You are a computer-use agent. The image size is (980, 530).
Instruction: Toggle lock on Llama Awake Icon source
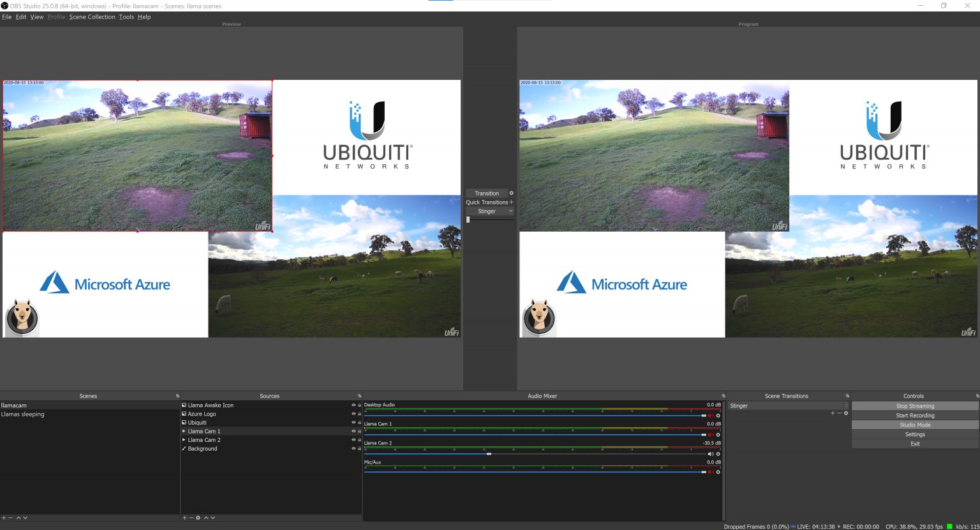tap(359, 405)
